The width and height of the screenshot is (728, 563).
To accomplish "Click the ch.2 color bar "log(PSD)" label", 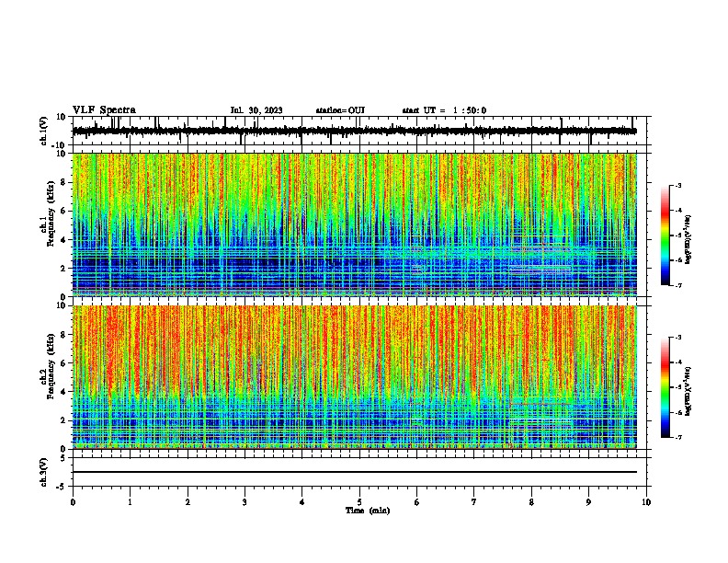I will [x=688, y=392].
